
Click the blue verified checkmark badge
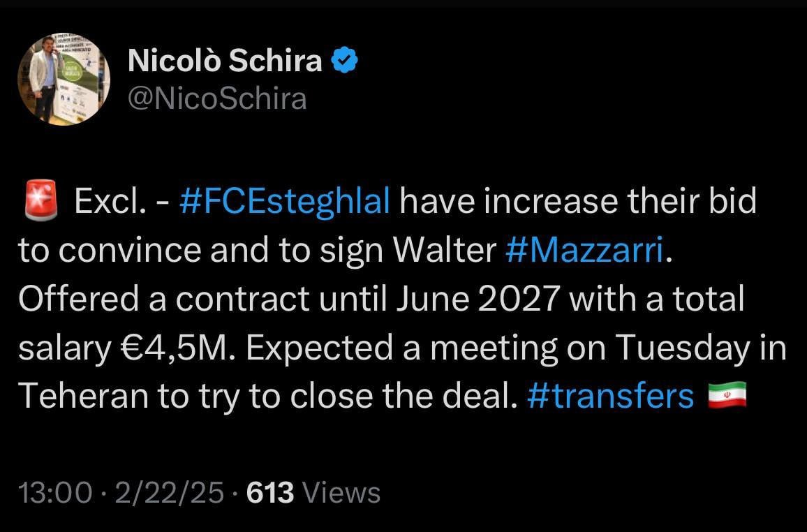click(344, 60)
